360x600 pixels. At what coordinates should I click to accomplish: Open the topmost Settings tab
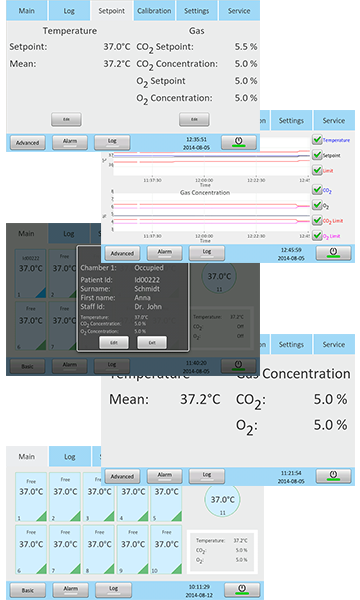(x=197, y=11)
